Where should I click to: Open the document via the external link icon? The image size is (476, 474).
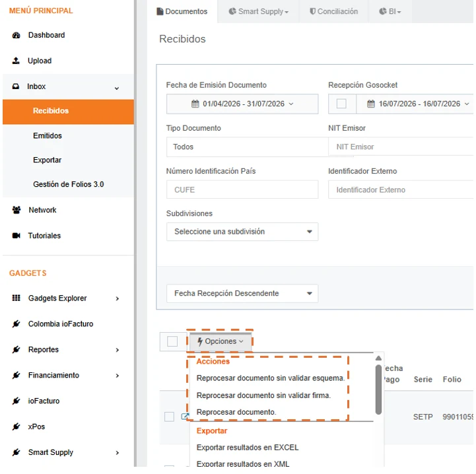tap(185, 417)
